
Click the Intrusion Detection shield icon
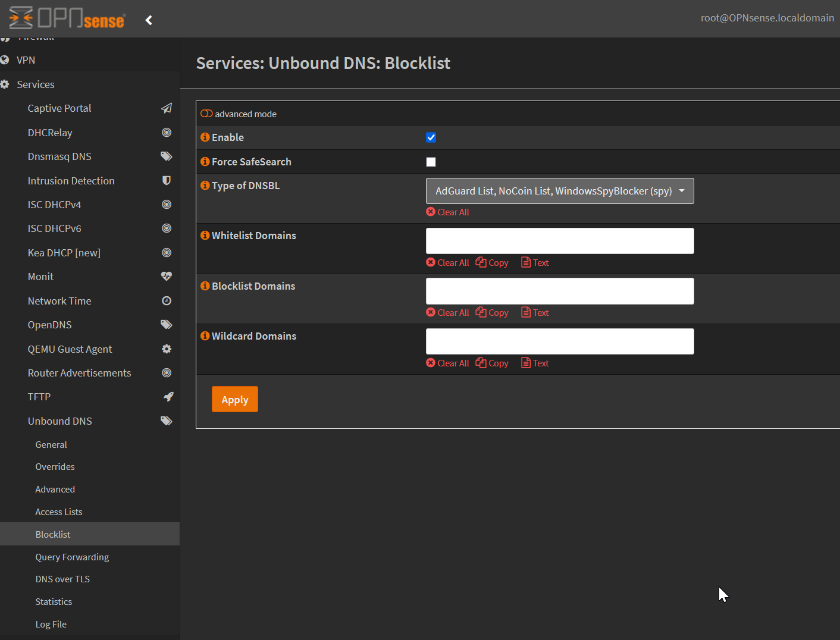pos(167,180)
